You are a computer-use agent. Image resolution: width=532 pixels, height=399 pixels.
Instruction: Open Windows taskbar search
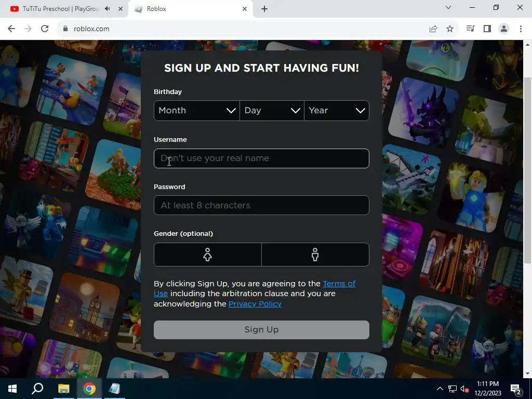click(x=37, y=389)
